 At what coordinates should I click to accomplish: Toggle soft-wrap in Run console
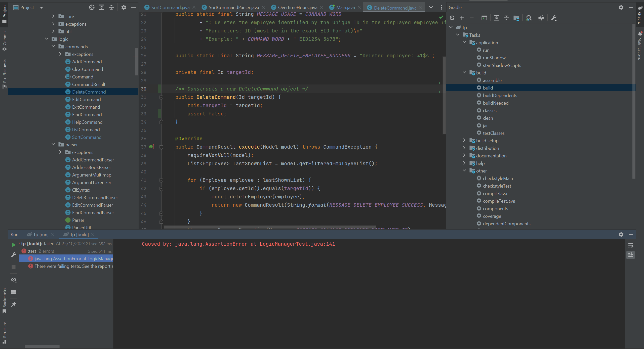pos(630,245)
